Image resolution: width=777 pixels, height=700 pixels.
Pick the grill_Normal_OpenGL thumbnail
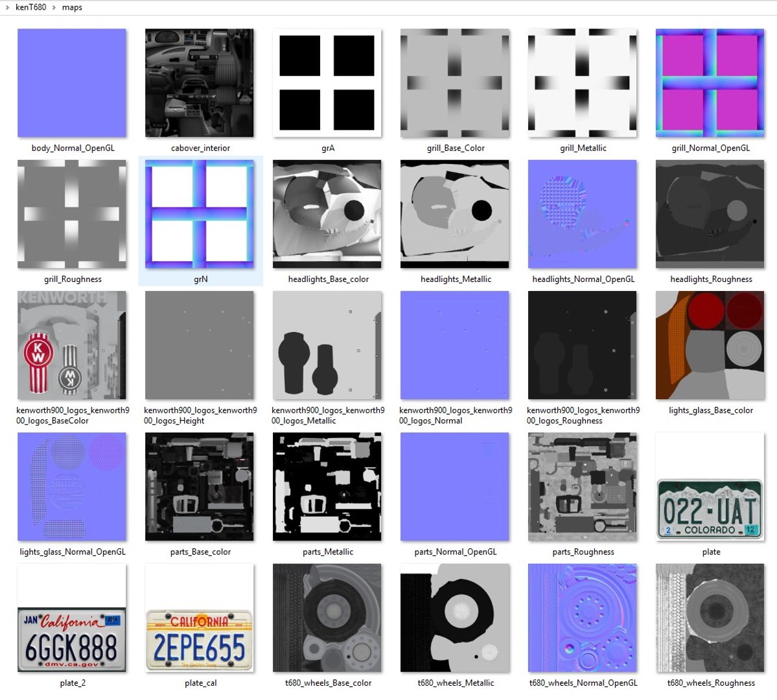point(710,83)
